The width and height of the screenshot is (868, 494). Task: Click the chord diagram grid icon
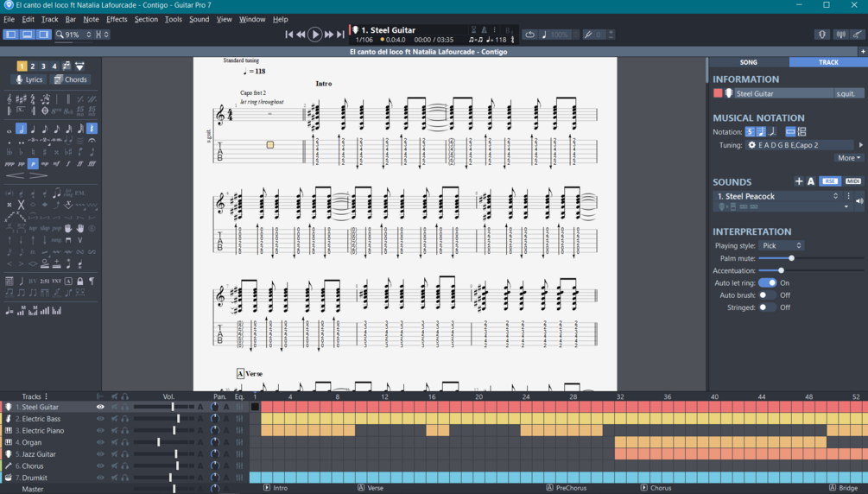[10, 282]
